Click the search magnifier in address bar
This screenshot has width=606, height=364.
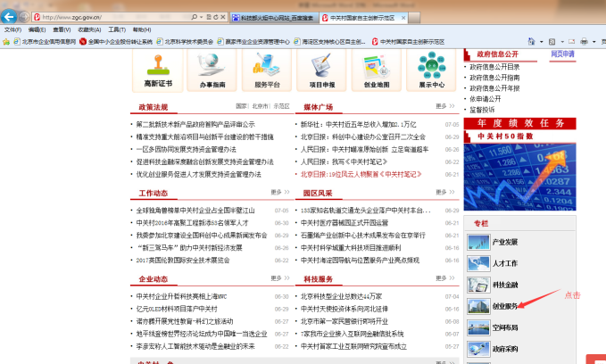194,17
